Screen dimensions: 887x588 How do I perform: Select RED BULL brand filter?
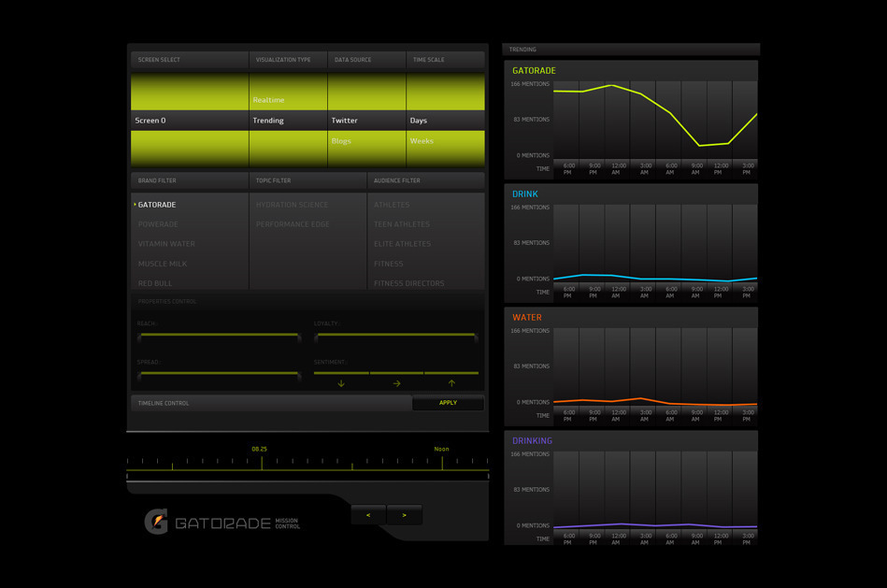(155, 283)
